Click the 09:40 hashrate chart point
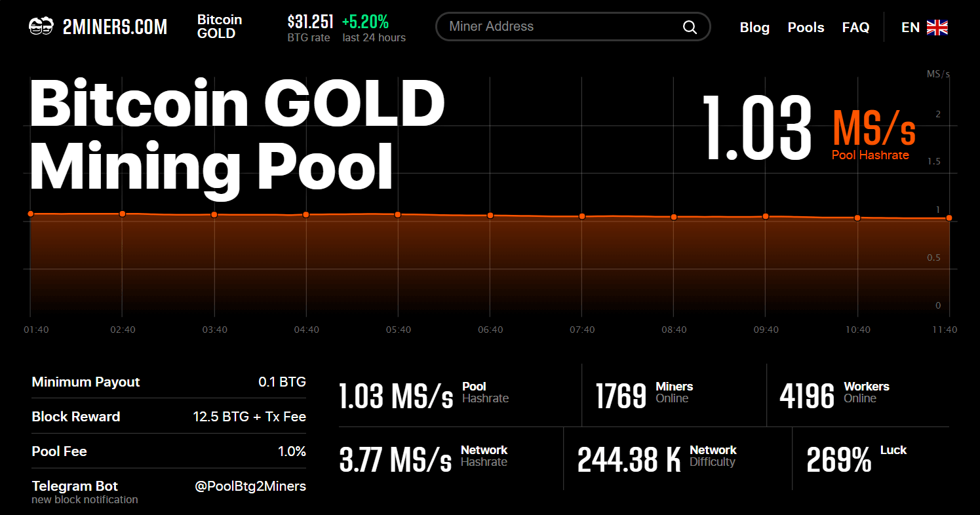 tap(765, 216)
